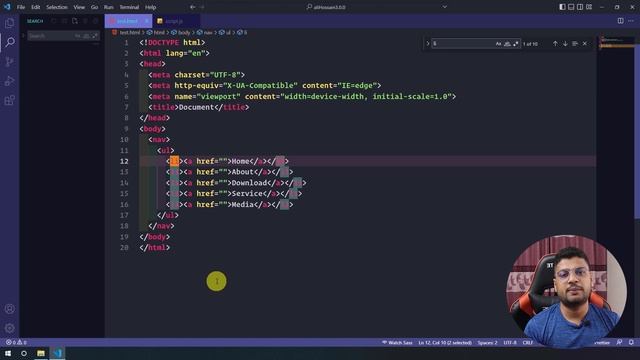
Task: Open the Source Control view
Action: coord(10,62)
